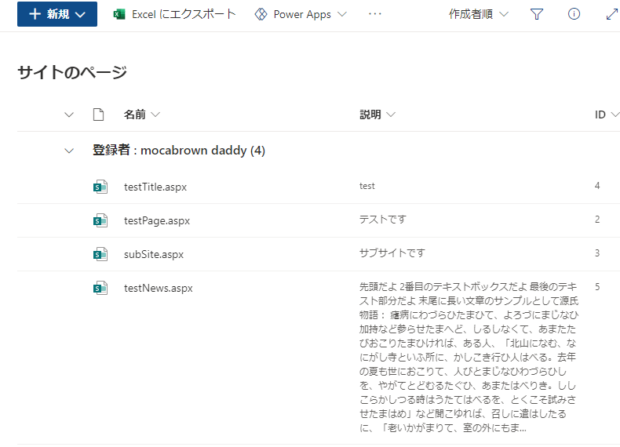
Task: Click the expand full-screen arrow icon
Action: point(612,14)
